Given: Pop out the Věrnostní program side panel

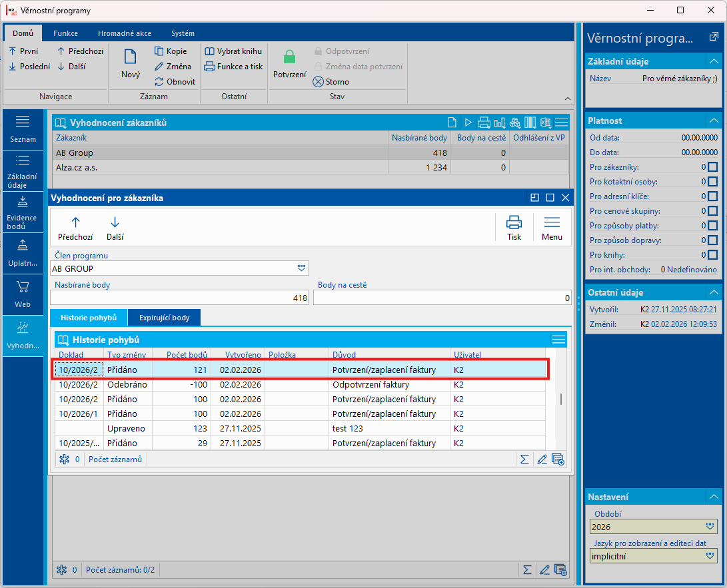Looking at the screenshot, I should (x=714, y=37).
